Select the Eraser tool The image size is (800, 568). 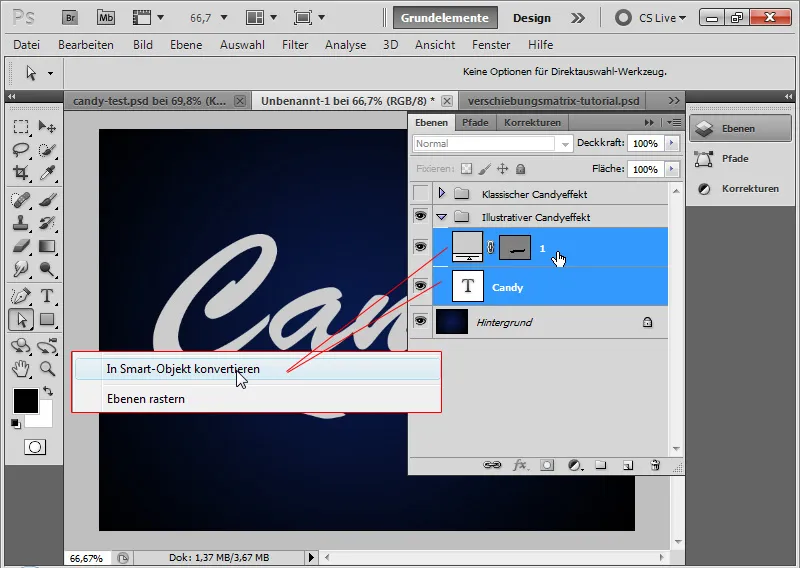(x=21, y=246)
